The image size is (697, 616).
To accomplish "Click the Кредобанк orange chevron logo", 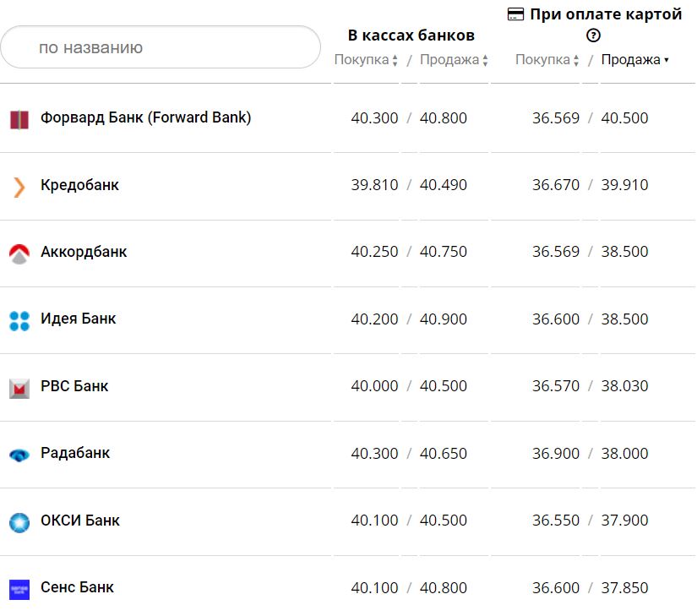I will 19,186.
